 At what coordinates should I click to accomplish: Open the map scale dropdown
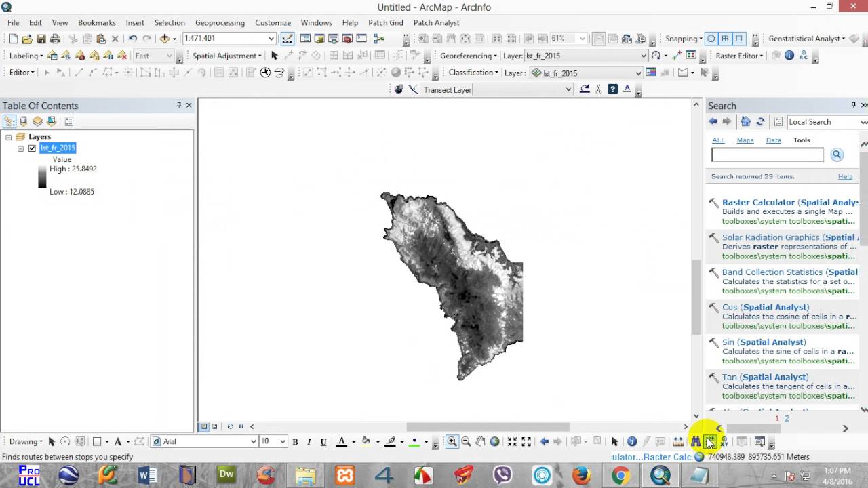[x=271, y=39]
